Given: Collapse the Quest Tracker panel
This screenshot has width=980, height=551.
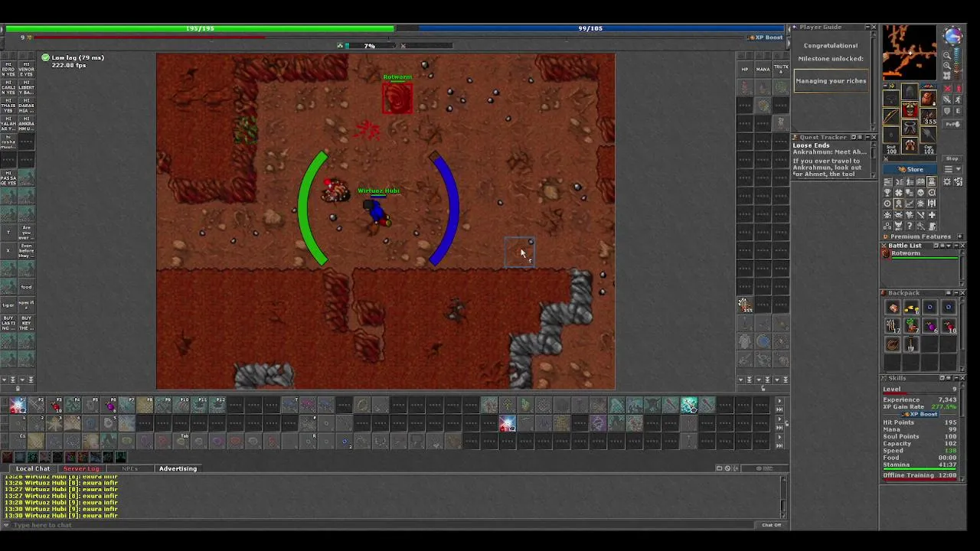Looking at the screenshot, I should [867, 138].
